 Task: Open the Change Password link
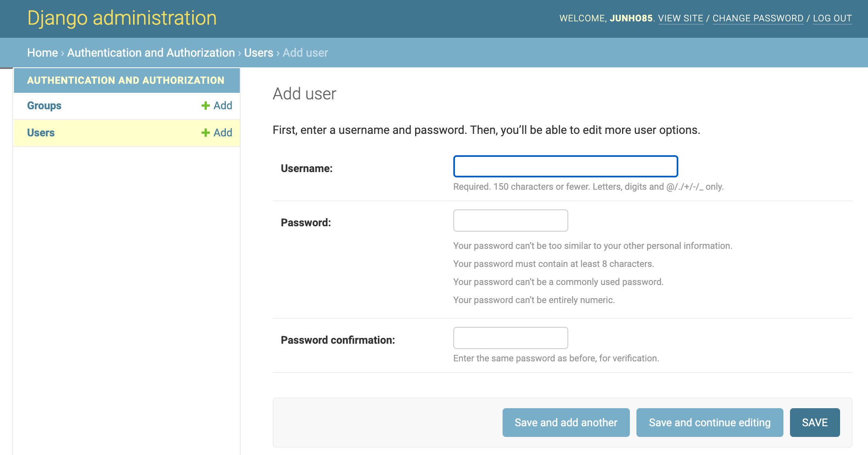tap(758, 18)
